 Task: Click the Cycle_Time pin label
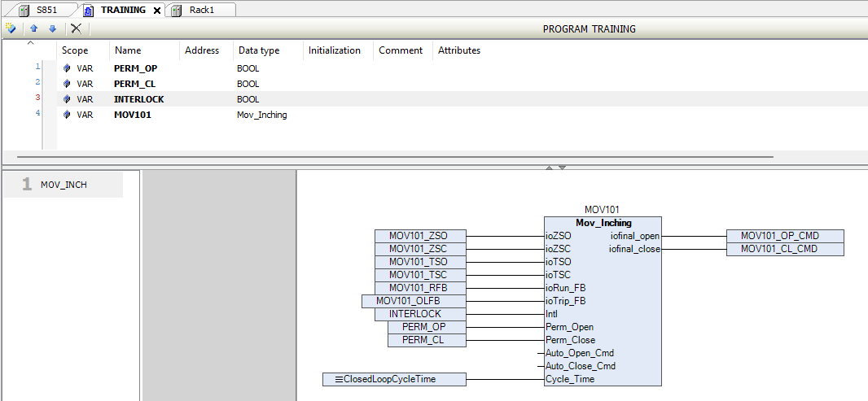click(x=570, y=379)
